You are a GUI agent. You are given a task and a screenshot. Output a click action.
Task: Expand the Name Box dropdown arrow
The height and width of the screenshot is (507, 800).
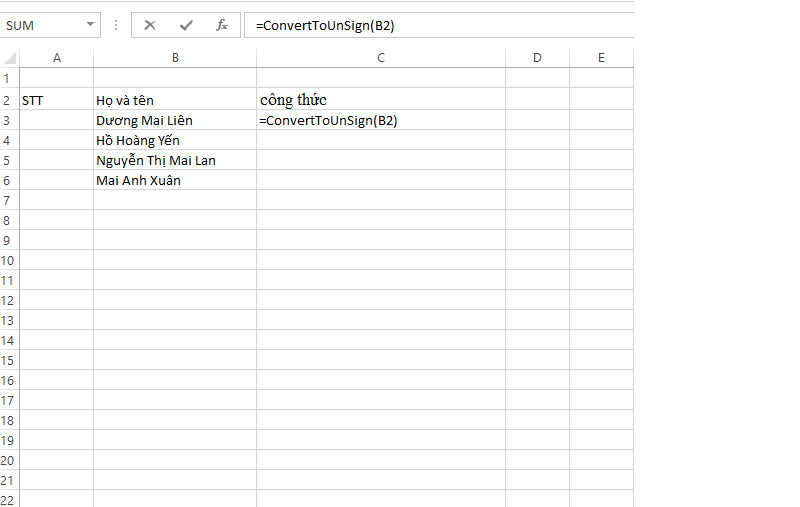coord(90,24)
